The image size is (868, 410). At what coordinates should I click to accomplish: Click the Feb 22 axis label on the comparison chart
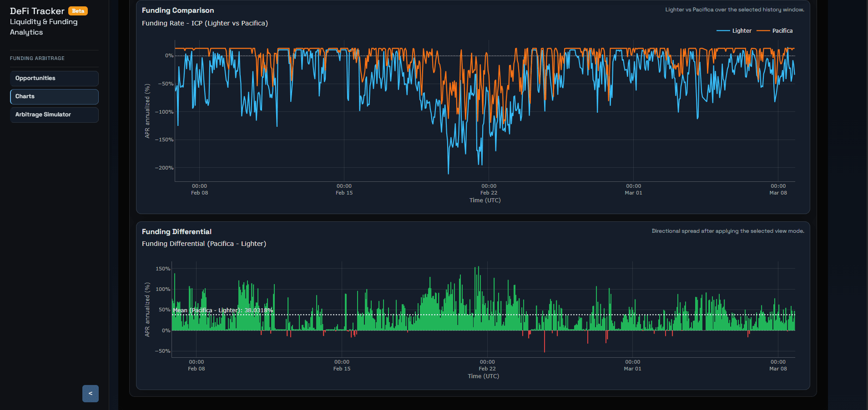tap(489, 189)
